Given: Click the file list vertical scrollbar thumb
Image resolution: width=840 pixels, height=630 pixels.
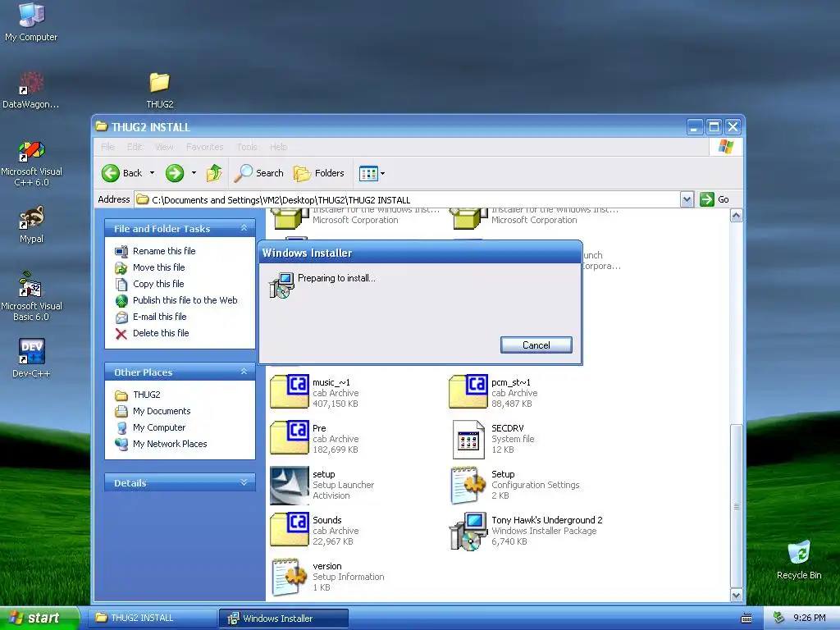Looking at the screenshot, I should 736,505.
